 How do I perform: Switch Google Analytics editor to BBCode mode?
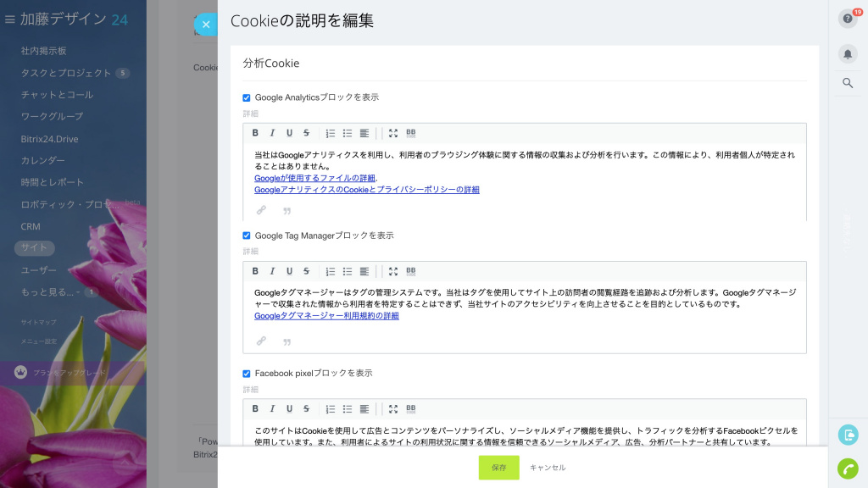411,133
